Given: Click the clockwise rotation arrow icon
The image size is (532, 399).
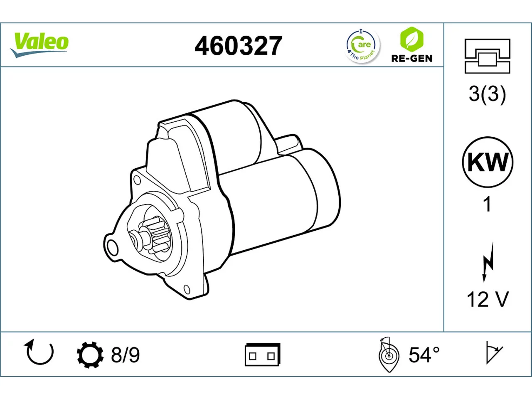Looking at the screenshot, I should 39,352.
